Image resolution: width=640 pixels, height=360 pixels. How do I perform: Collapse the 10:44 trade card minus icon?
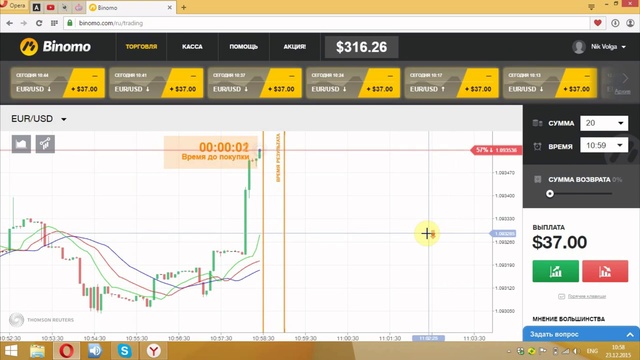pyautogui.click(x=95, y=76)
